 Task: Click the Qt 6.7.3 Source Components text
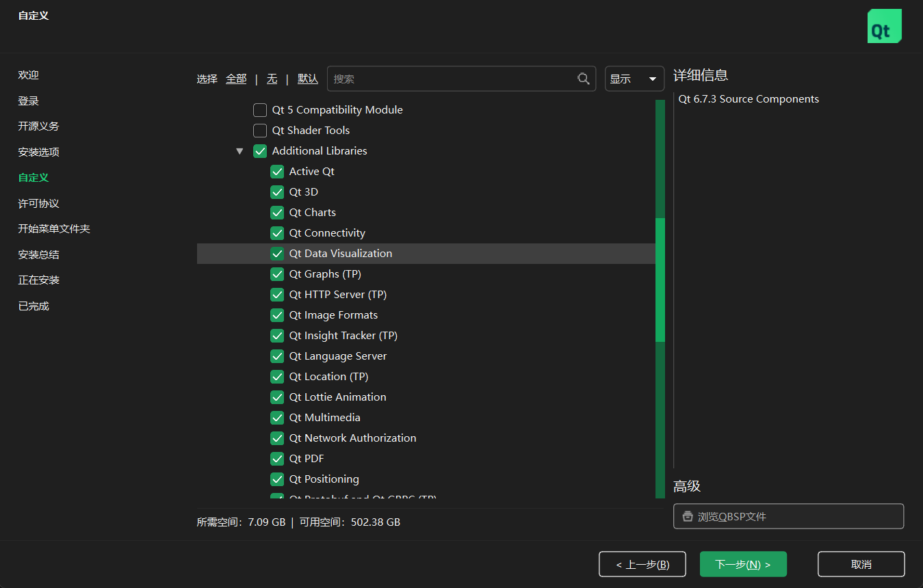(x=749, y=99)
